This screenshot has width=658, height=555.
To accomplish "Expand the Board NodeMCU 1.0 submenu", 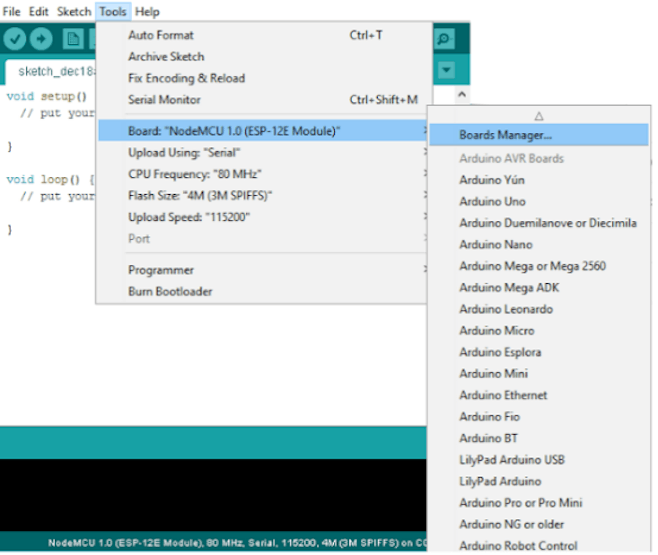I will pos(264,131).
